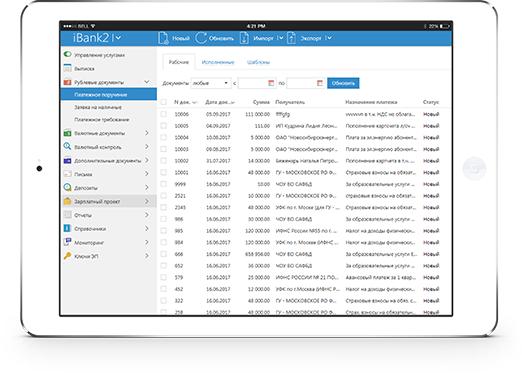Screen dimensions: 522x373
Task: Click Получатель column header
Action: pos(290,102)
